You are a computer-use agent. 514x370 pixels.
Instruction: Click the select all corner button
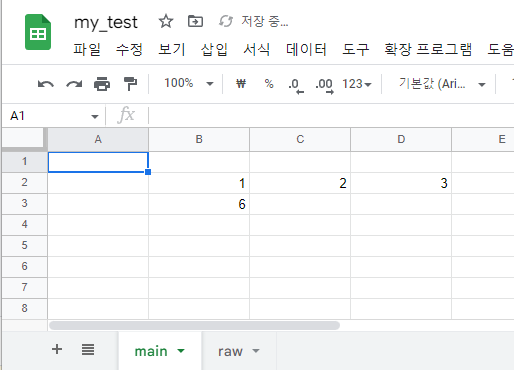coord(23,139)
